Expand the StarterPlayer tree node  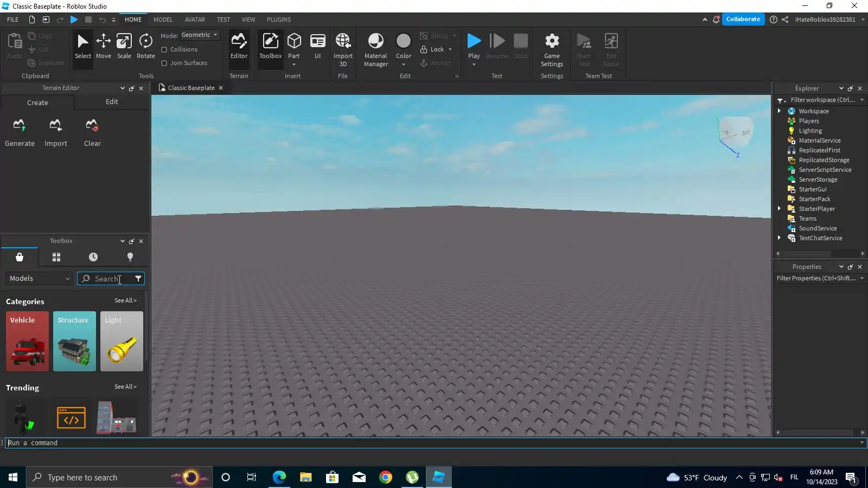pyautogui.click(x=780, y=209)
